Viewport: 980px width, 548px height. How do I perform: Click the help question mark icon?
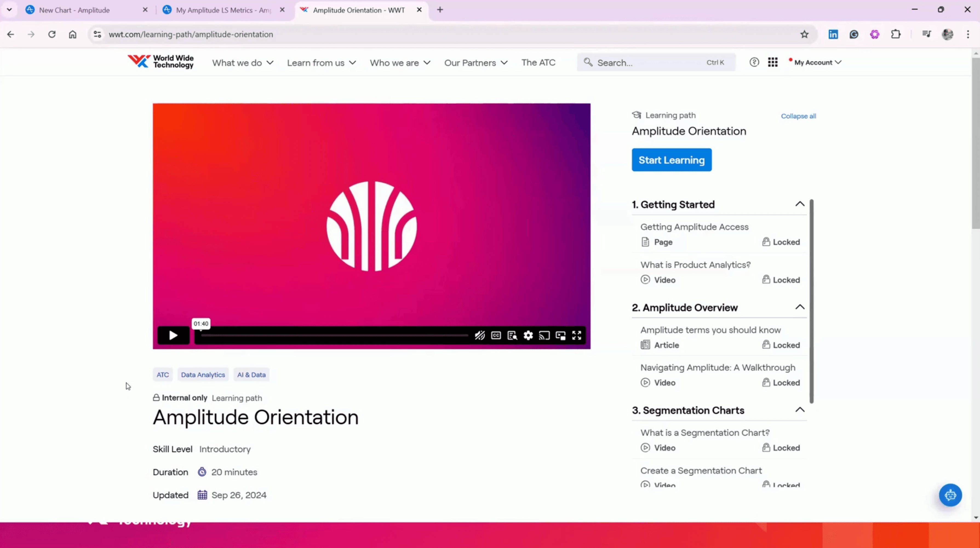click(754, 62)
